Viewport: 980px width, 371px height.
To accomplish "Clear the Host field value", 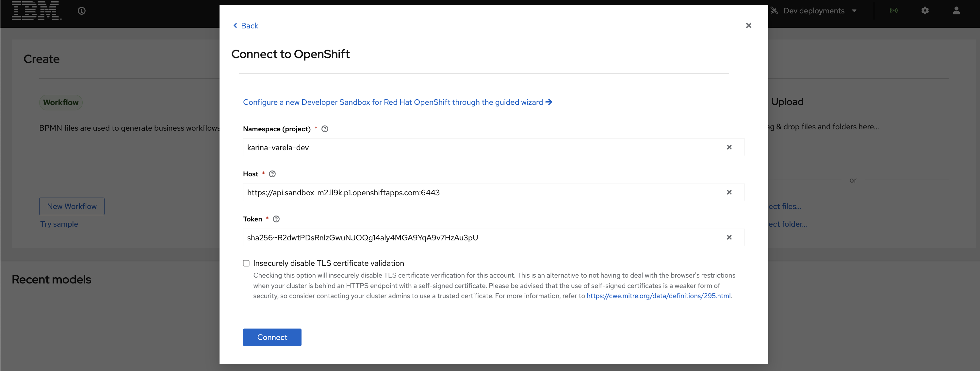I will (x=729, y=192).
